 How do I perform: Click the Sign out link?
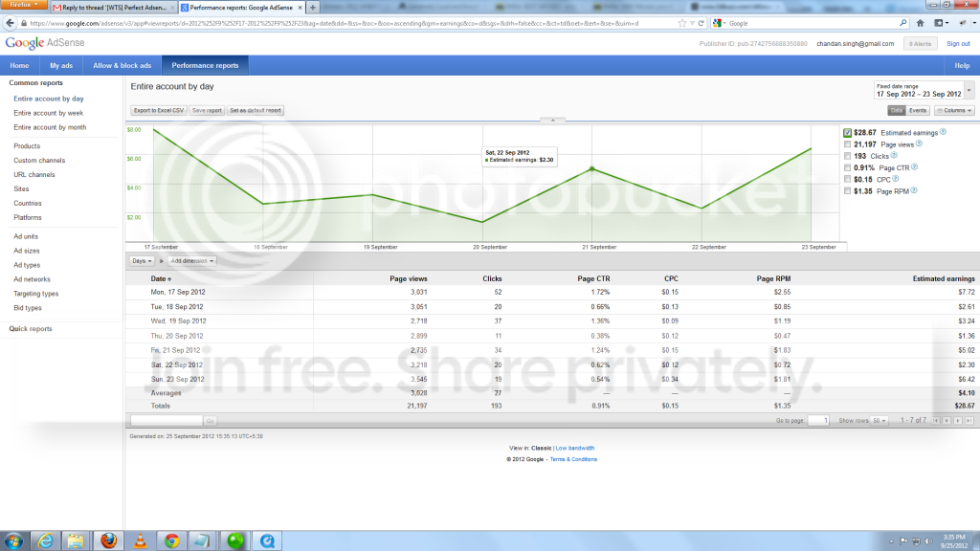[958, 44]
